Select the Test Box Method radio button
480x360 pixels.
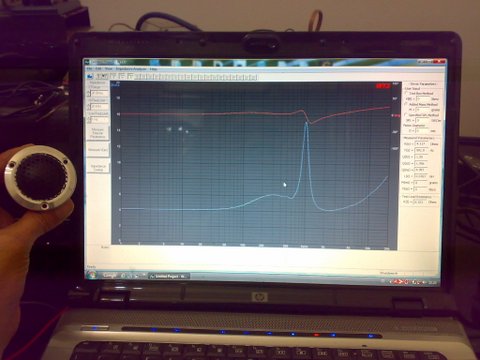(x=406, y=93)
